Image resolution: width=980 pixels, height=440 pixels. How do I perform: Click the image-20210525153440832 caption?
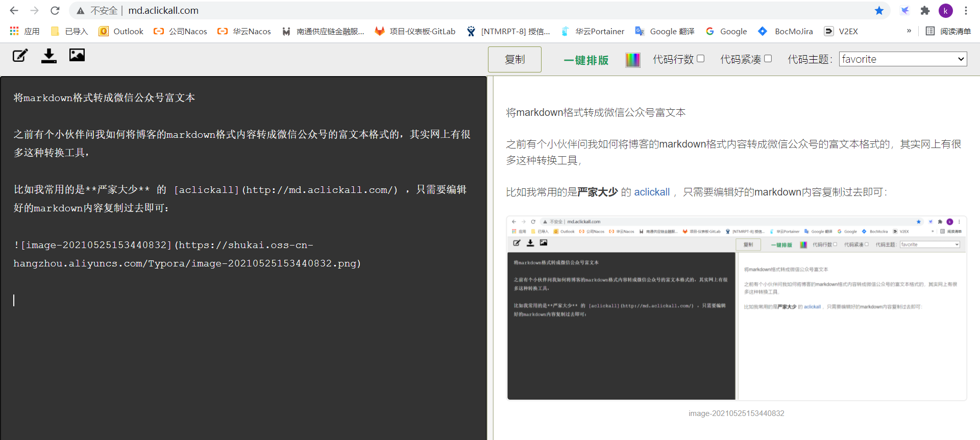coord(736,413)
